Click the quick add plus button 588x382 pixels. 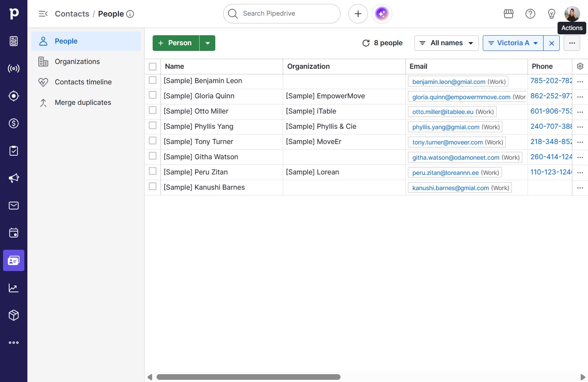(358, 14)
